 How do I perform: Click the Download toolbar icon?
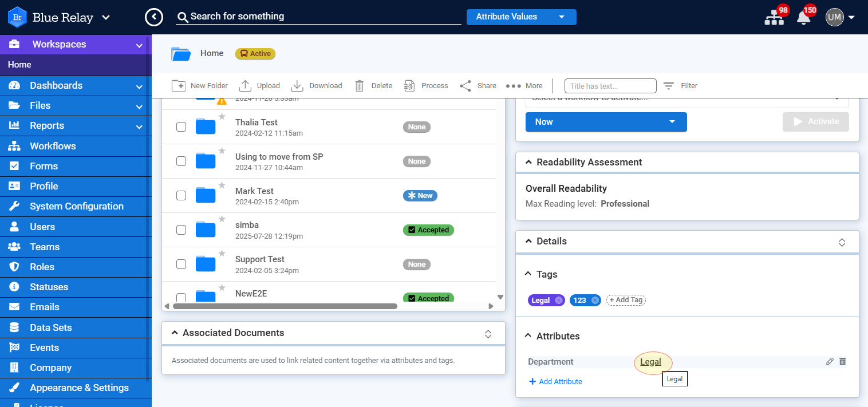point(297,86)
